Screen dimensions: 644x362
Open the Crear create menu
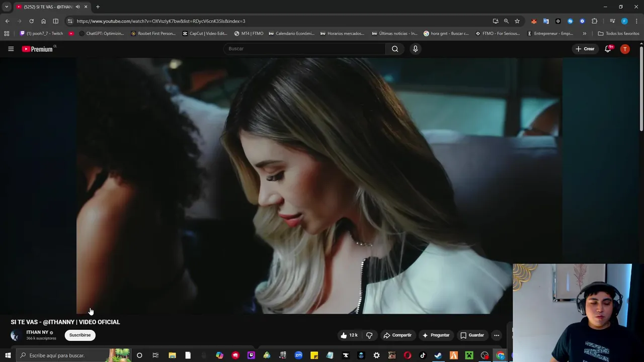(585, 49)
